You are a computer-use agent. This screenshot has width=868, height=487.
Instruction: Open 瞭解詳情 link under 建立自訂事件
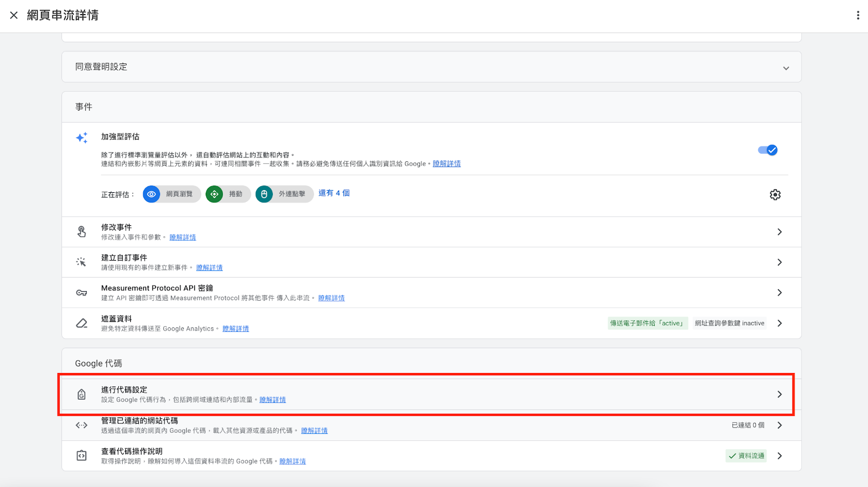tap(209, 268)
